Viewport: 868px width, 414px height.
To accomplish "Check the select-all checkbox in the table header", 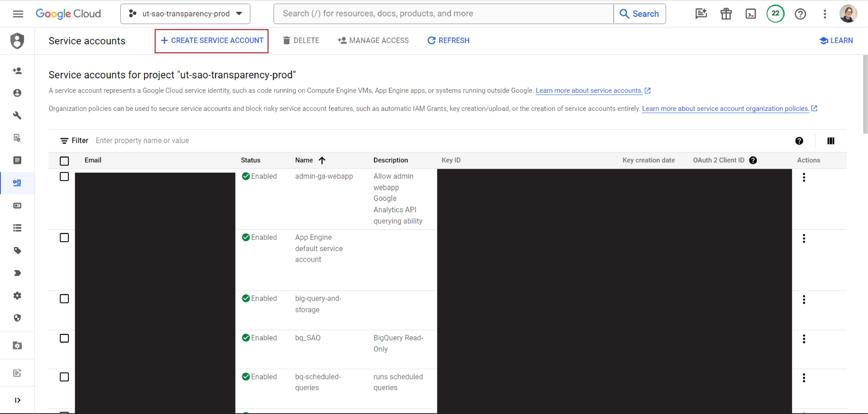I will [64, 161].
